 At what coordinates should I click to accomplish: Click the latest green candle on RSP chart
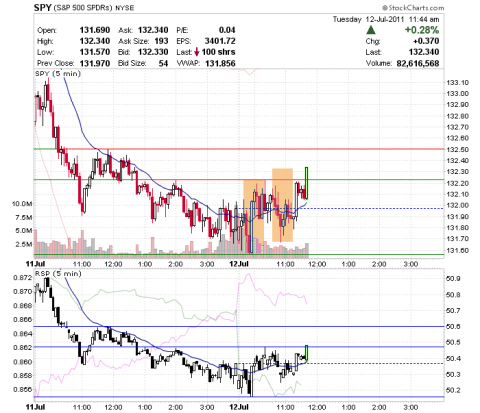[306, 354]
